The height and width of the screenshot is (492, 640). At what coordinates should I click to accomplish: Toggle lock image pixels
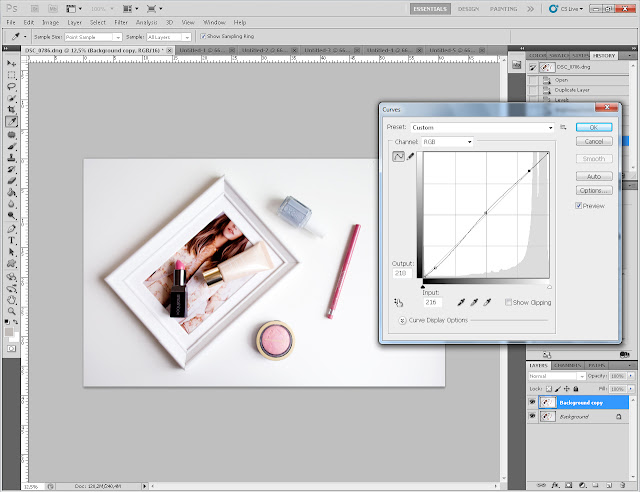(558, 389)
